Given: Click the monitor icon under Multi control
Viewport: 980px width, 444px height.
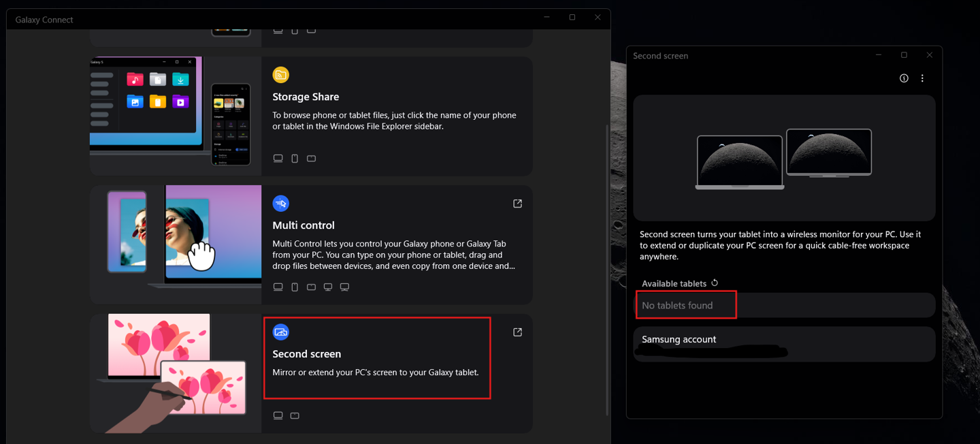Looking at the screenshot, I should pyautogui.click(x=327, y=287).
